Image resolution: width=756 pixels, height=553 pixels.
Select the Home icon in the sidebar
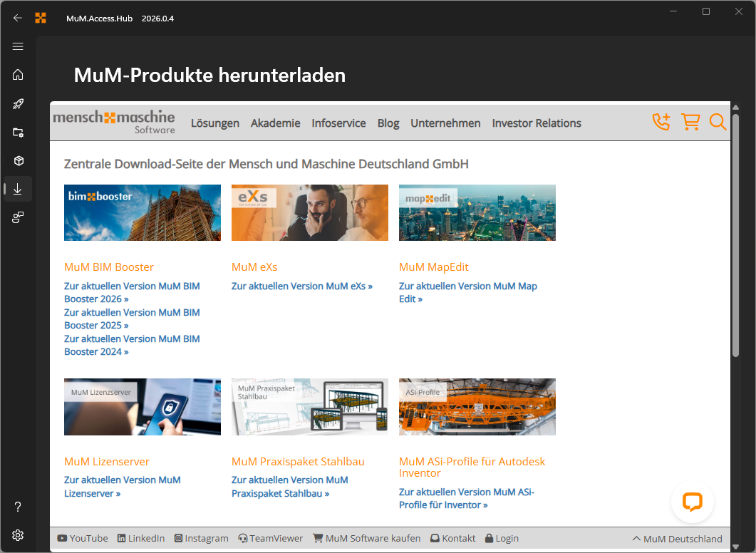pyautogui.click(x=18, y=75)
